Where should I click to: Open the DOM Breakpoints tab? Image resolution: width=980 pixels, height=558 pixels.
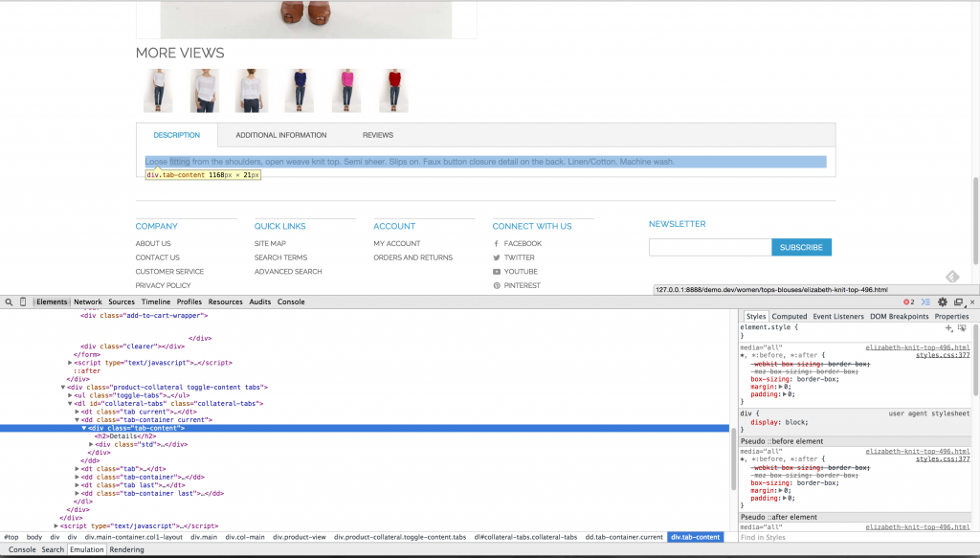(x=900, y=316)
